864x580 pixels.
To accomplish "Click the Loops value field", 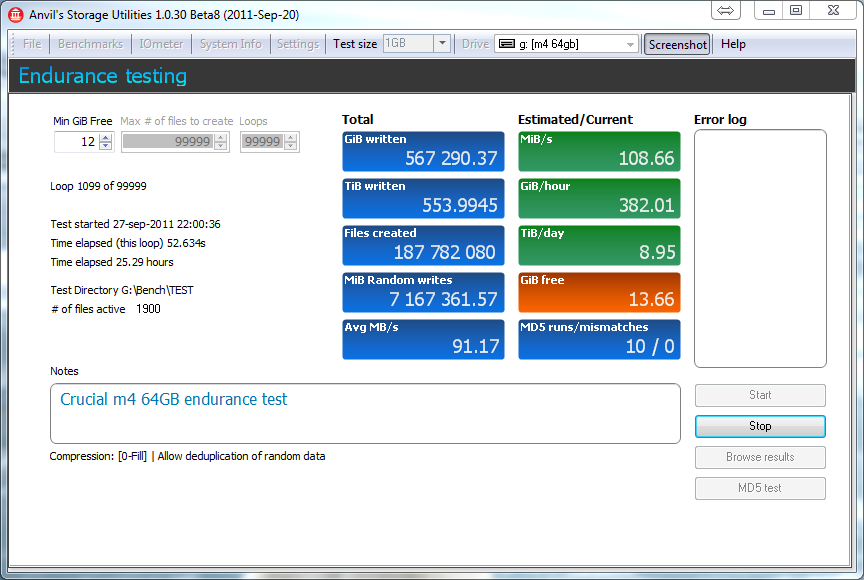I will pyautogui.click(x=262, y=142).
